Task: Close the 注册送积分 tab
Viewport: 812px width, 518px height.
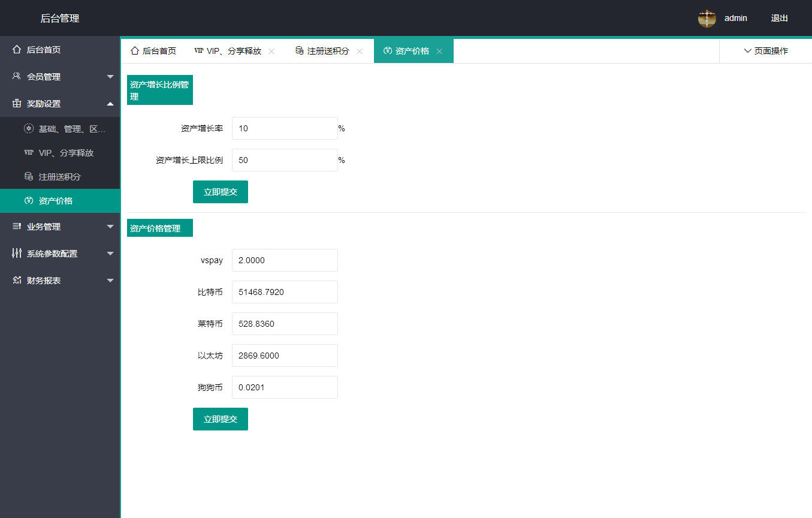Action: click(360, 52)
